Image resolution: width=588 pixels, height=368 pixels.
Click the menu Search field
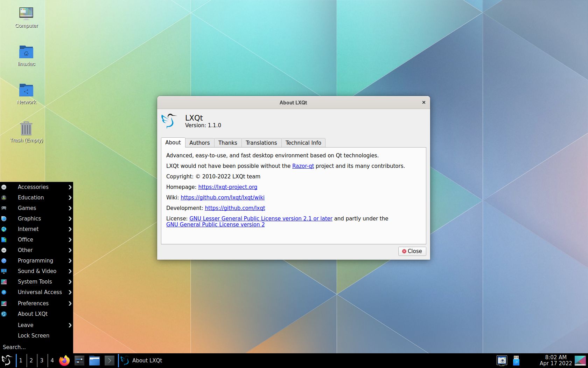(36, 347)
